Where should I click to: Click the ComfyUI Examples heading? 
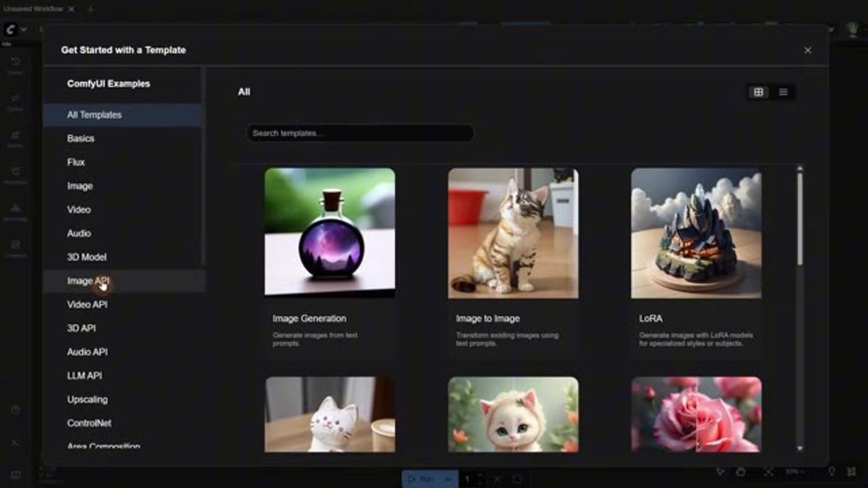point(109,84)
